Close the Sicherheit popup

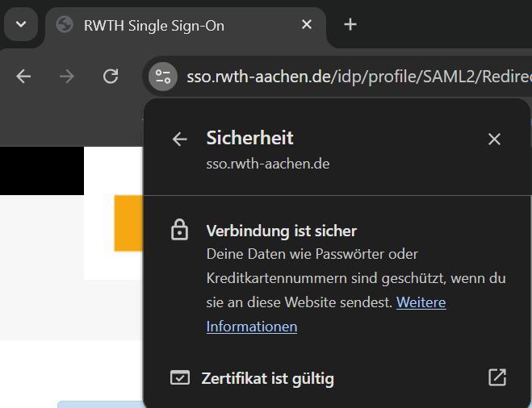(494, 139)
